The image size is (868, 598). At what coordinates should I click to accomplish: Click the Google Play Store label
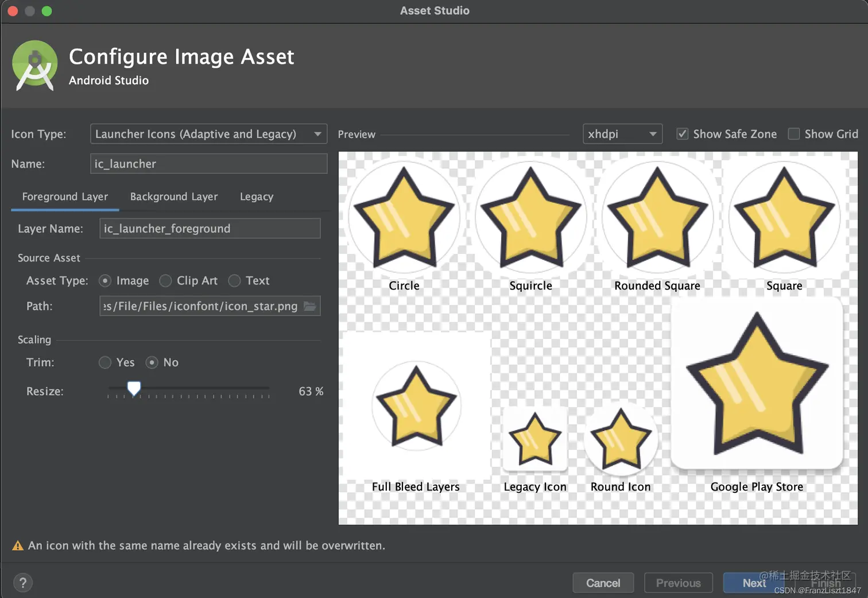[x=757, y=487]
